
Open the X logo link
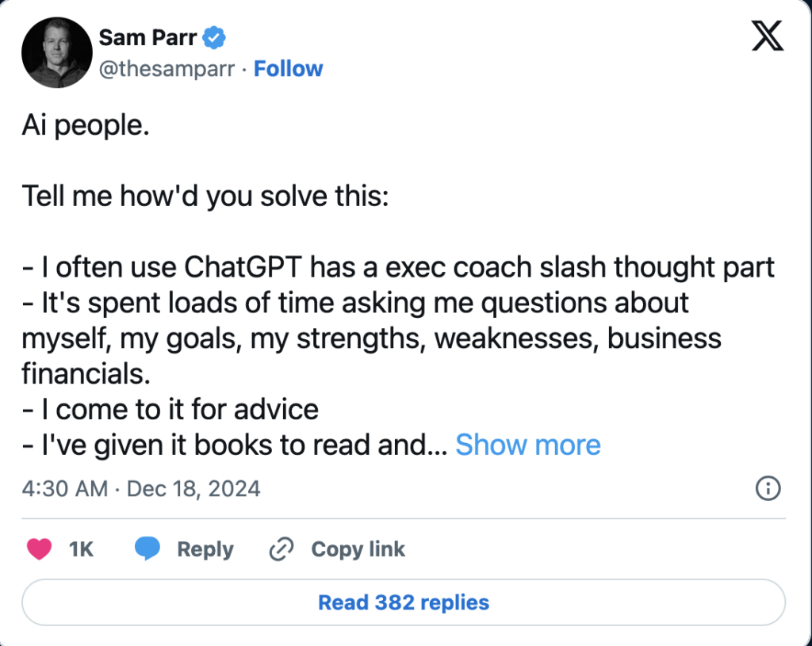coord(768,36)
